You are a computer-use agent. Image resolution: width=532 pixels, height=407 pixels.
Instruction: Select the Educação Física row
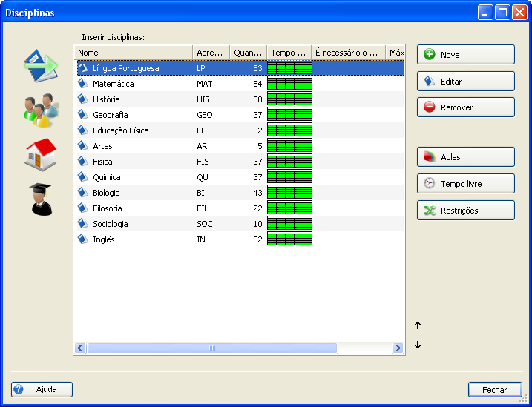click(121, 130)
